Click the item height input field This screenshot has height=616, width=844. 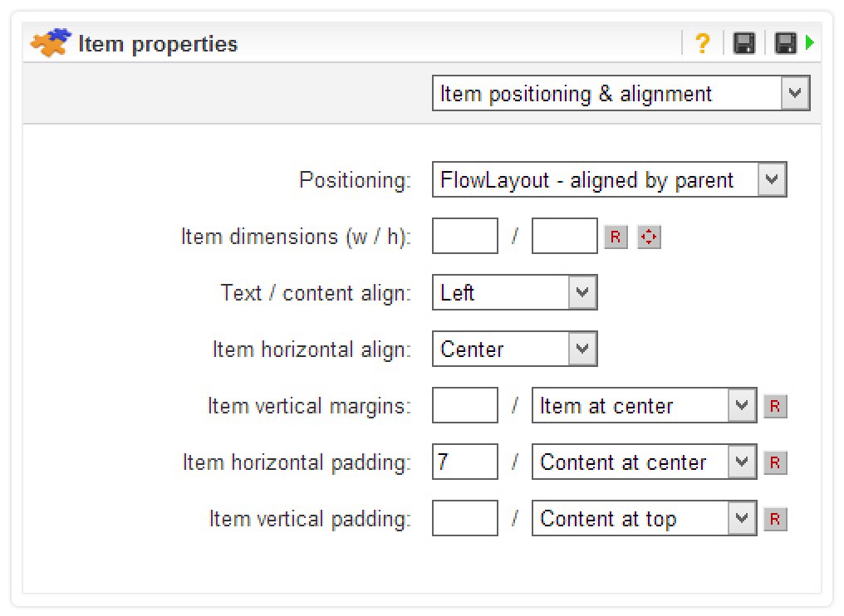[564, 237]
